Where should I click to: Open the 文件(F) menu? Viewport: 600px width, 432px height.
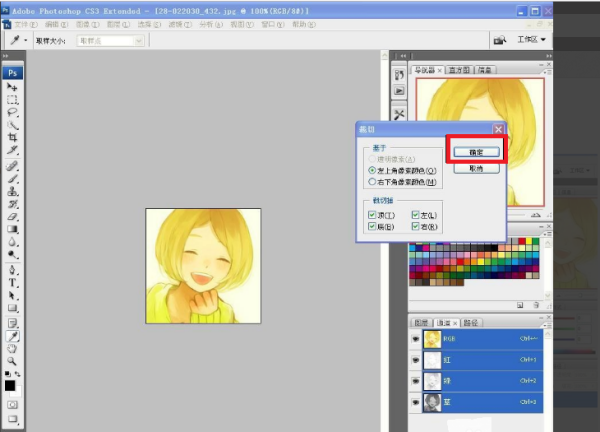tap(26, 24)
